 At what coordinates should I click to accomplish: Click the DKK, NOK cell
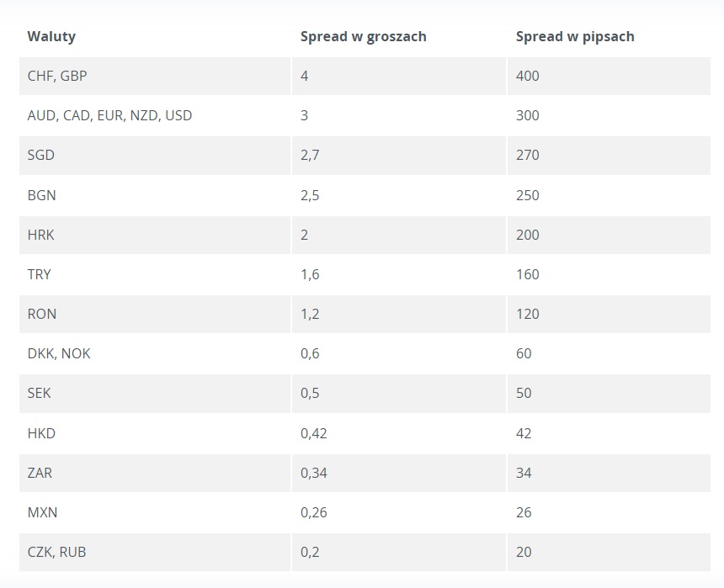59,353
